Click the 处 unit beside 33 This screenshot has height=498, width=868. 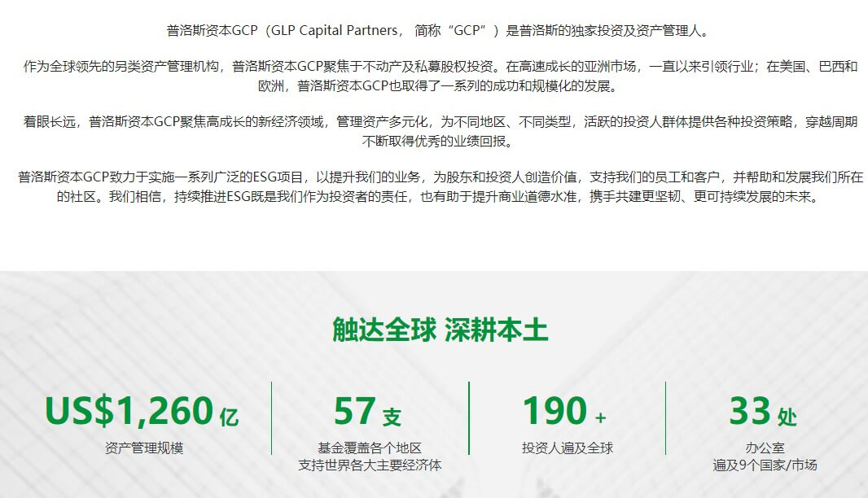(x=787, y=417)
